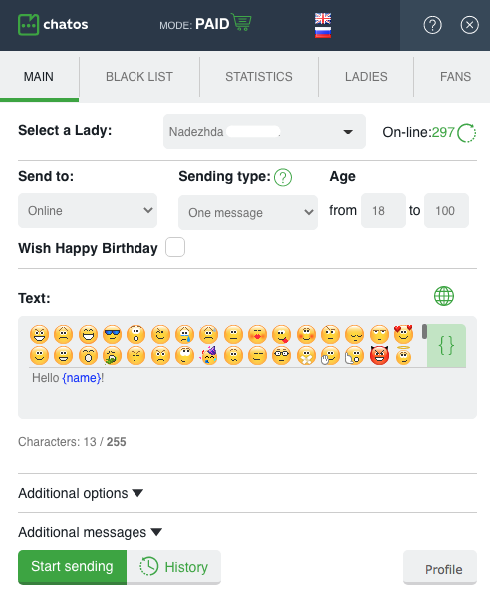Image resolution: width=490 pixels, height=594 pixels.
Task: Open the Sending type help hint icon
Action: [x=283, y=177]
